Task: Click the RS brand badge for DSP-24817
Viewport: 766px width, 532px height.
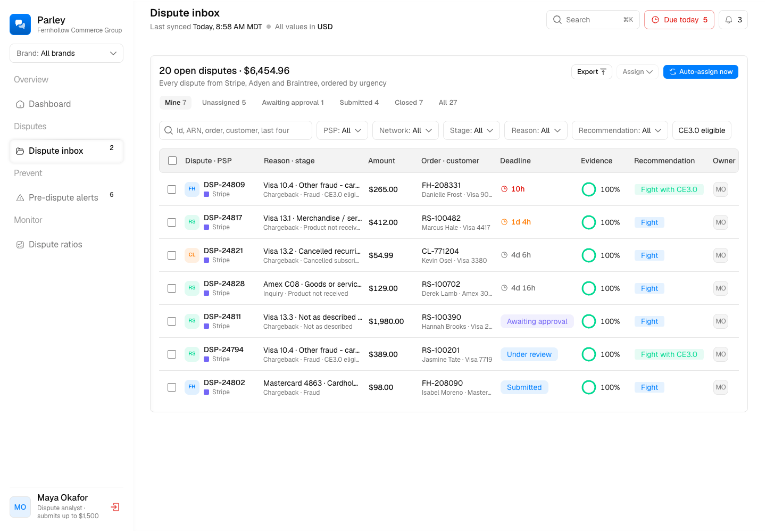Action: click(192, 222)
